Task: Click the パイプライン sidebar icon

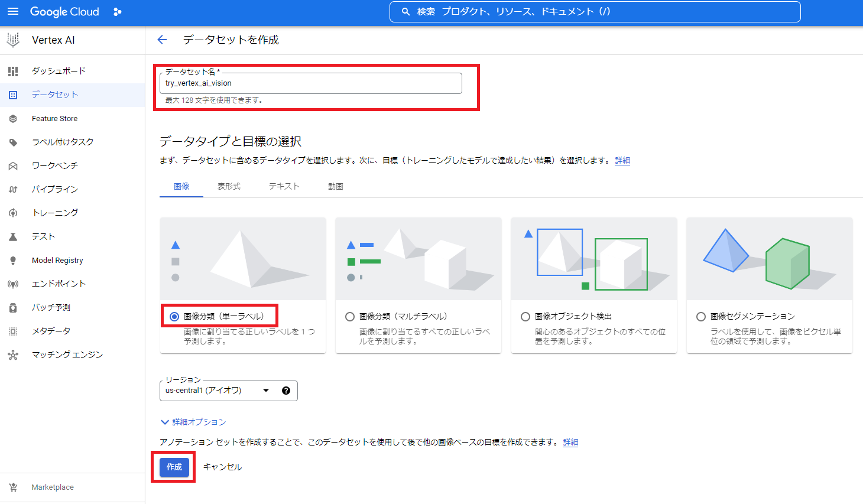Action: coord(13,190)
